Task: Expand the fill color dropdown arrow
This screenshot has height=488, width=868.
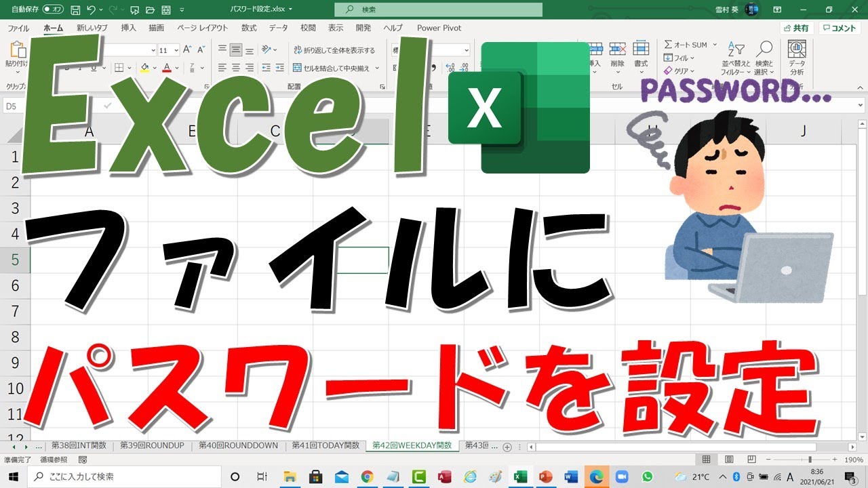Action: point(155,68)
